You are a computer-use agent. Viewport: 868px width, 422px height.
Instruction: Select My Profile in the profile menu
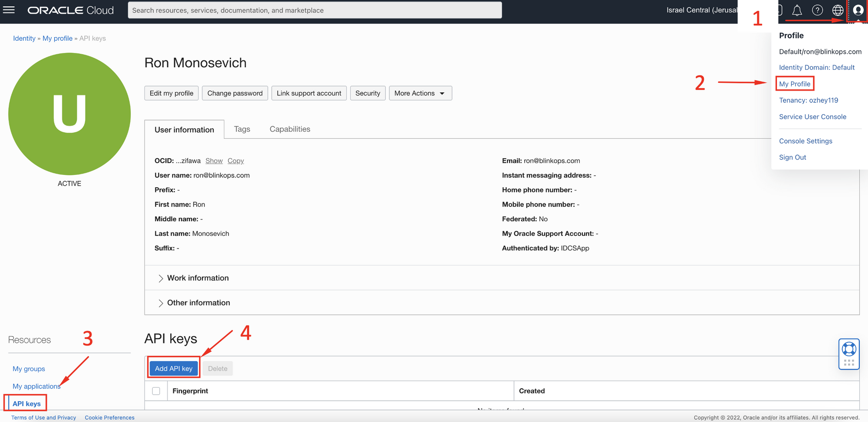pos(795,84)
